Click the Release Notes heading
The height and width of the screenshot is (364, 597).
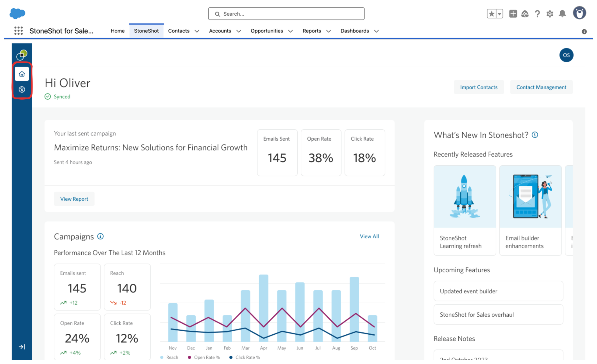coord(454,339)
